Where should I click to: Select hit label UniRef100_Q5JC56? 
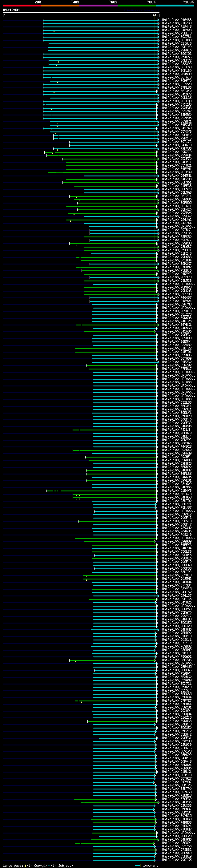(x=177, y=57)
